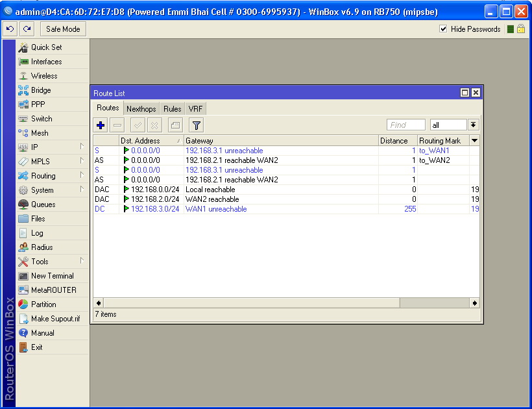
Task: Add a new route with plus button
Action: [101, 125]
